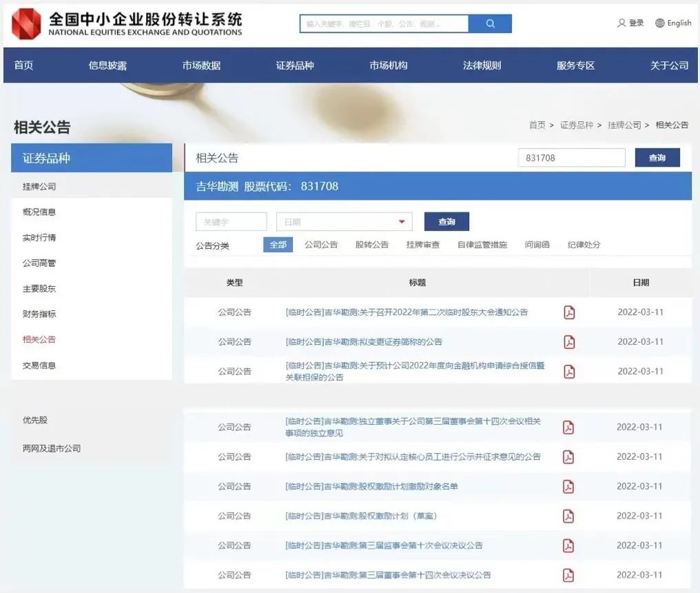Click 挂牌公司 in breadcrumb trail

point(624,125)
